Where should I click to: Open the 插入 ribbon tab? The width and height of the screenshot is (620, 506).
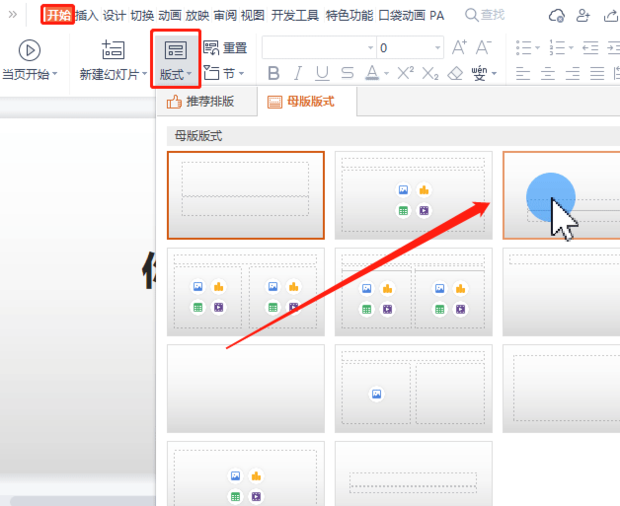[87, 15]
